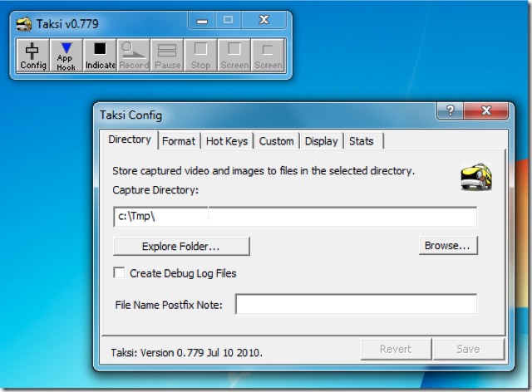This screenshot has width=532, height=392.
Task: Select the Directory tab
Action: coord(130,140)
